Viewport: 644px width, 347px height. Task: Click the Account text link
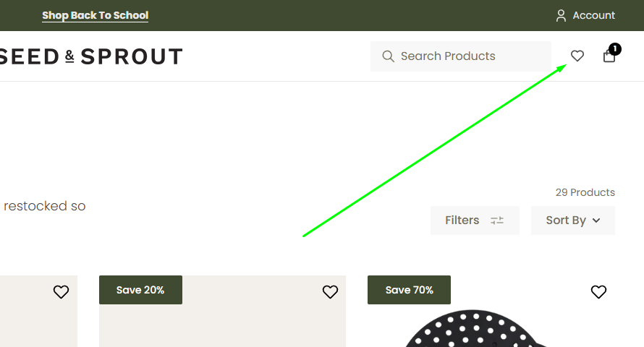(593, 15)
